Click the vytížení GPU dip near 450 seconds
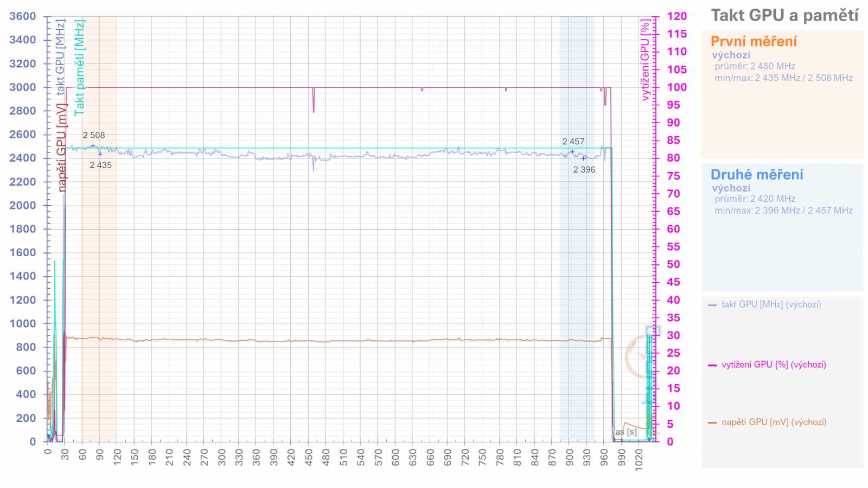 (314, 100)
